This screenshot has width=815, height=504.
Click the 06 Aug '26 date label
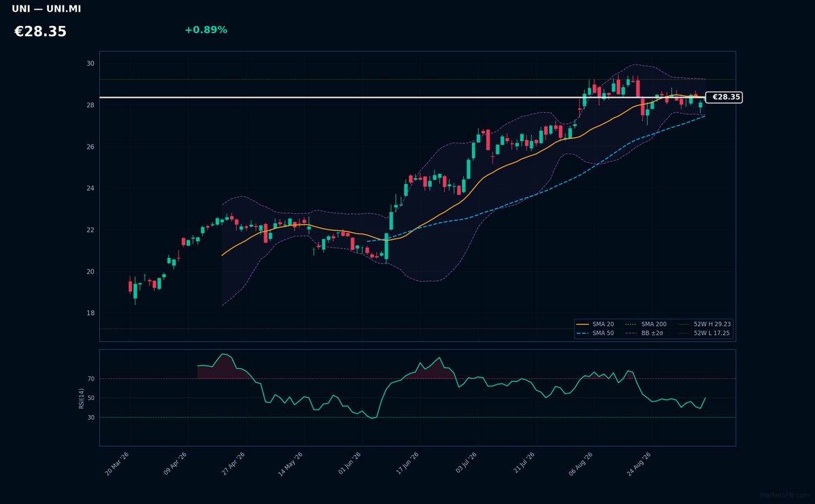pyautogui.click(x=581, y=463)
